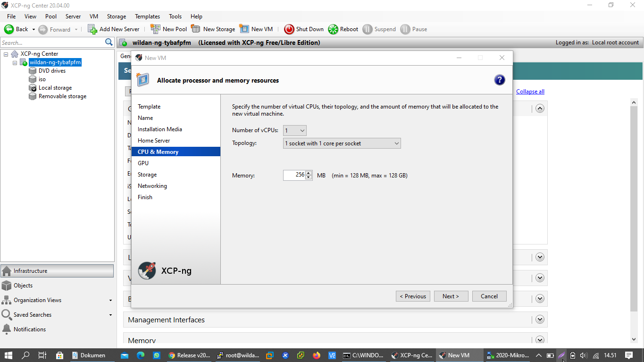This screenshot has height=362, width=644.
Task: Select the DVD drives storage item
Action: (x=52, y=71)
